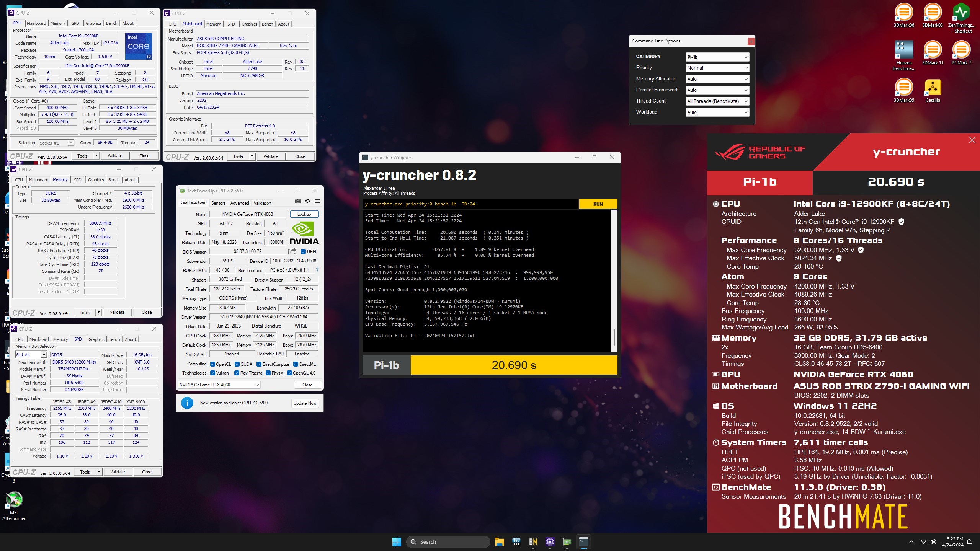
Task: Click Lookup button in GPU-Z
Action: [x=304, y=214]
